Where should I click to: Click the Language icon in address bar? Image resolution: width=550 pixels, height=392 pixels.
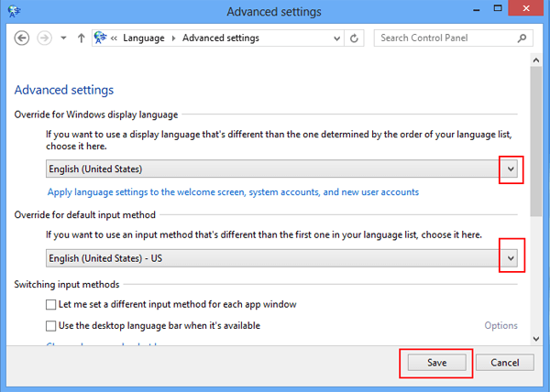pyautogui.click(x=100, y=38)
